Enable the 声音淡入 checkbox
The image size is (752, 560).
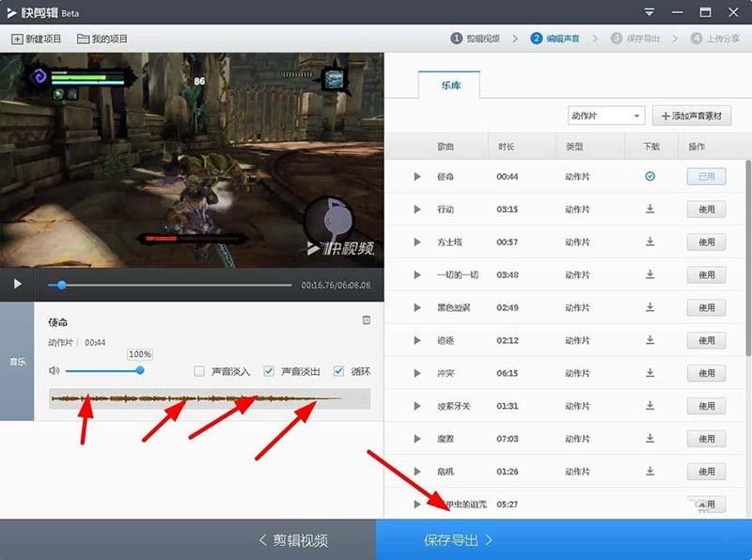point(197,370)
